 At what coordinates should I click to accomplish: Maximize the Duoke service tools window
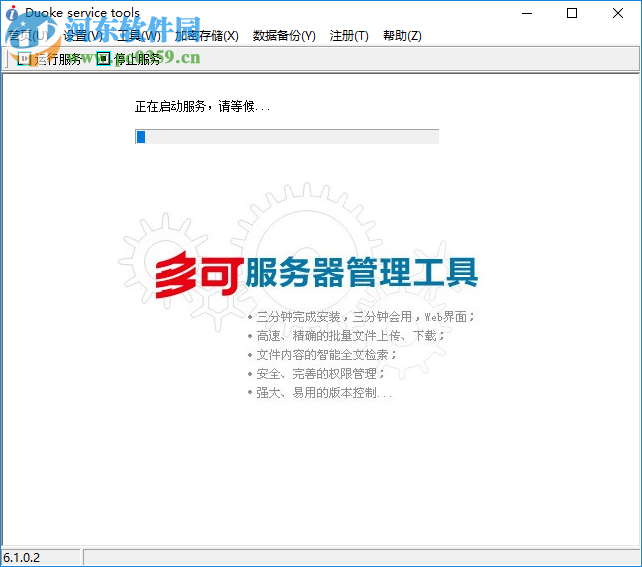click(572, 14)
